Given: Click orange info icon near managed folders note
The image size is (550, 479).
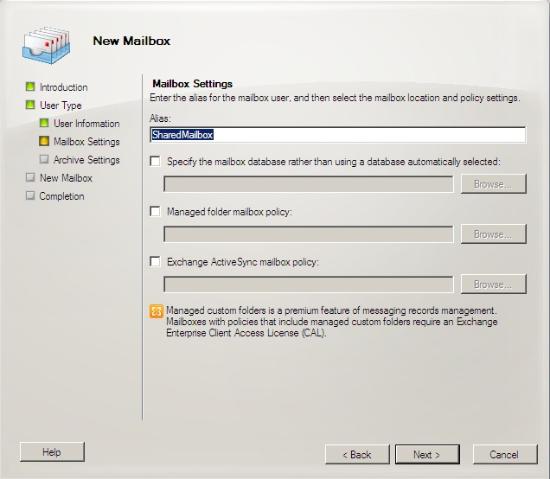Looking at the screenshot, I should (156, 311).
